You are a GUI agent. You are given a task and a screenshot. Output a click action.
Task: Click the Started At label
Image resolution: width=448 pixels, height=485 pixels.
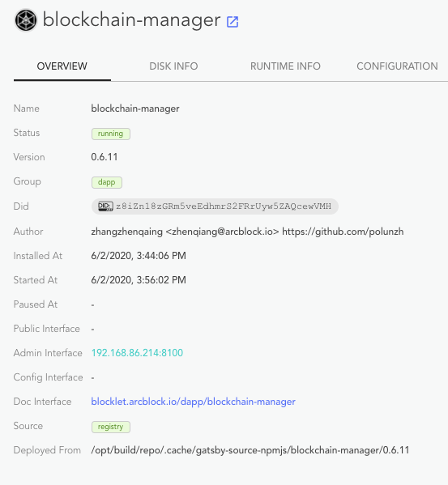(x=36, y=280)
